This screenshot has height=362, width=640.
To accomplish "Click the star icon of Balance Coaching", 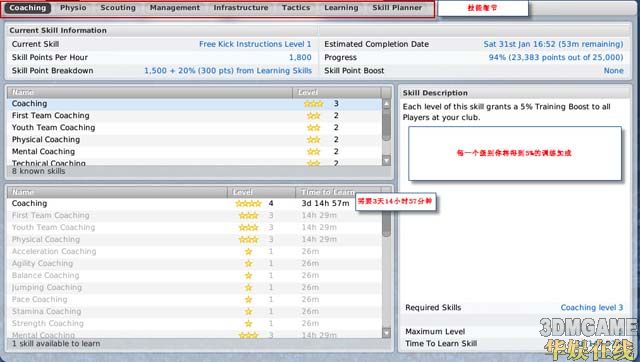I will pos(248,275).
